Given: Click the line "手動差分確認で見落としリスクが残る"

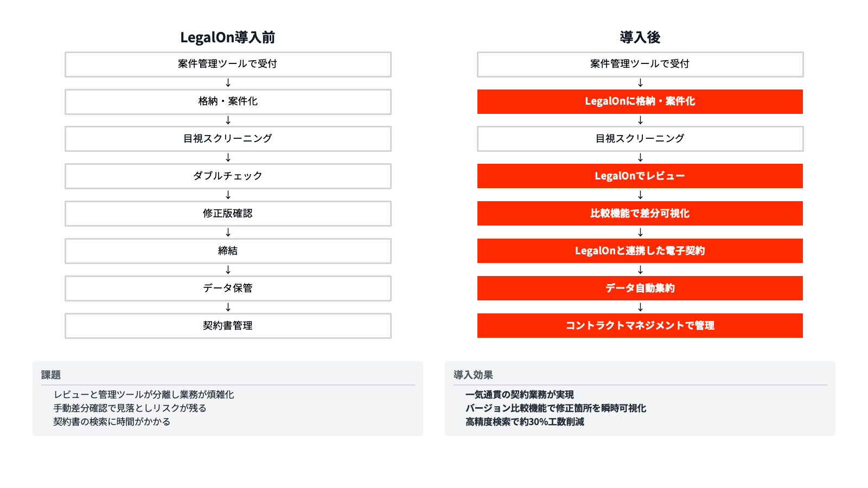Looking at the screenshot, I should click(x=130, y=408).
